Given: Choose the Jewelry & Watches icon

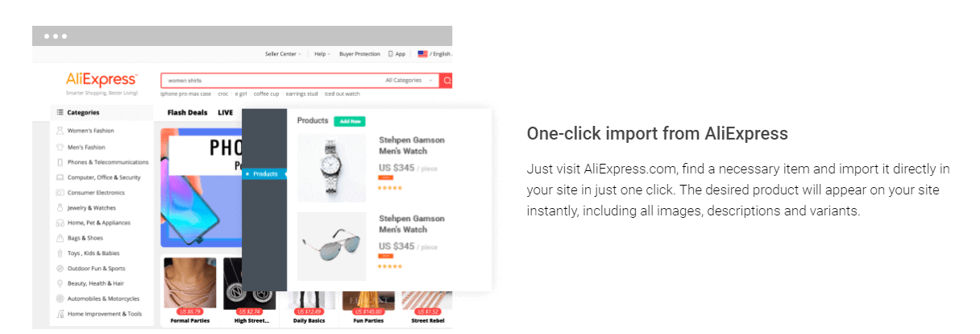Looking at the screenshot, I should click(x=60, y=208).
